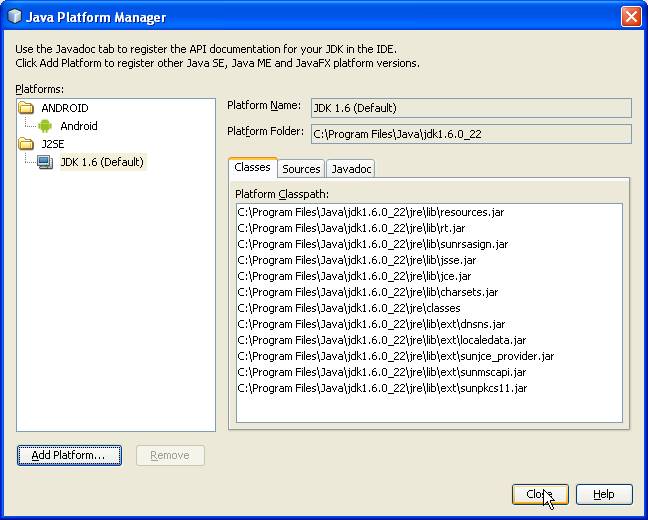Switch to the Classes tab

[x=252, y=167]
